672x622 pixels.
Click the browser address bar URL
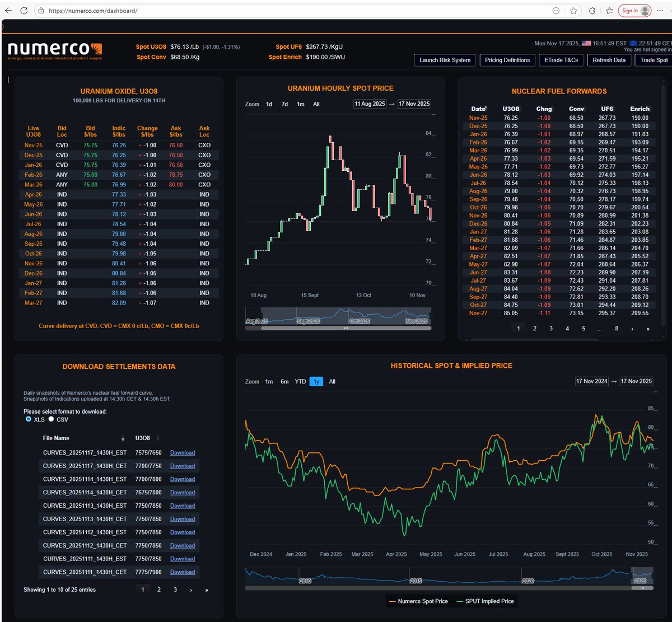click(x=93, y=11)
